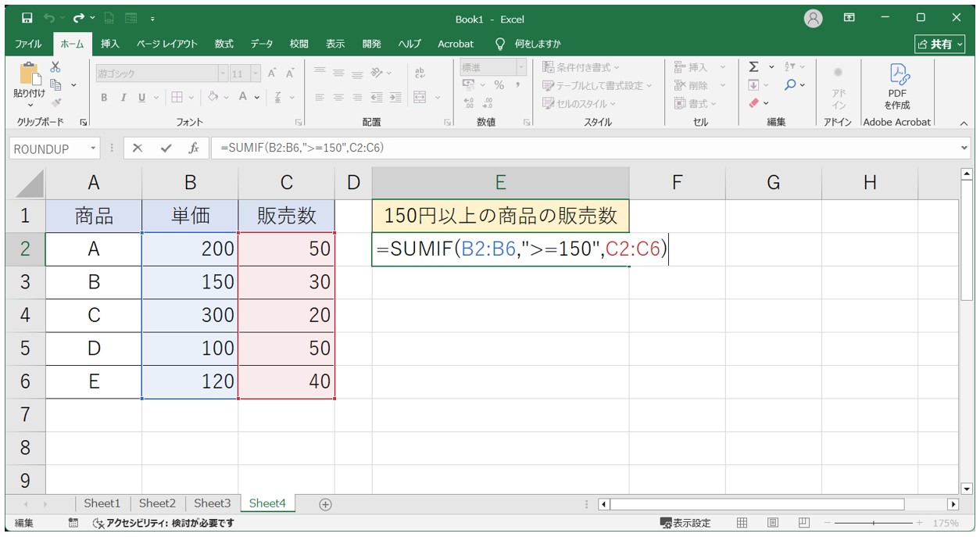Click the Wrap Text icon

(420, 73)
